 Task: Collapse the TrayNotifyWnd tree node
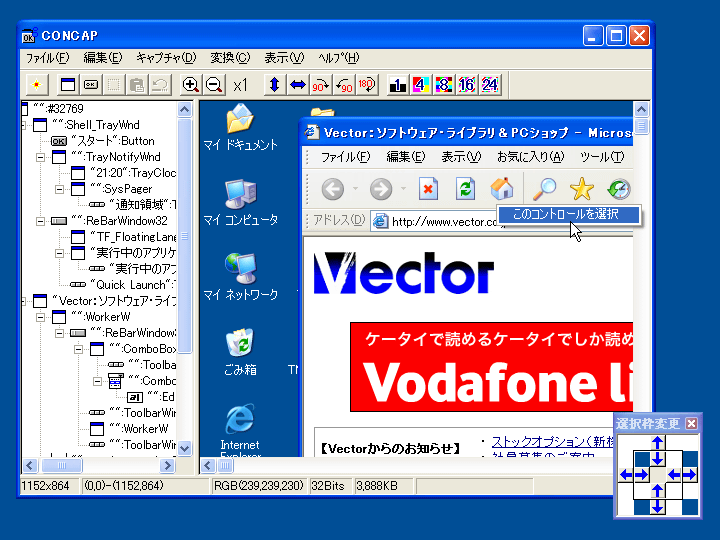[x=40, y=158]
